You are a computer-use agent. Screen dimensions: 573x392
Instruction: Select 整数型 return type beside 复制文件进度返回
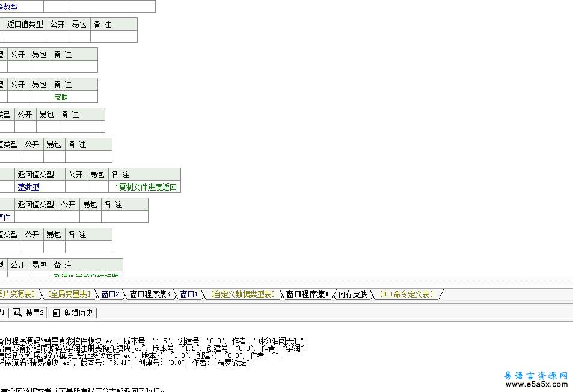29,187
